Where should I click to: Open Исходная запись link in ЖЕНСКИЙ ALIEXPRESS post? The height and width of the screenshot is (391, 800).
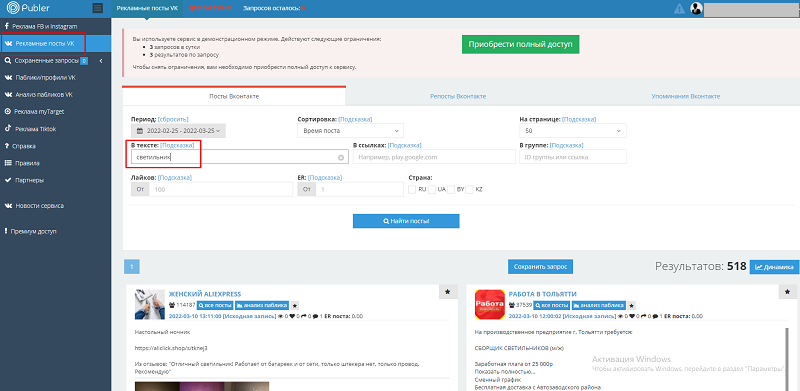(249, 316)
